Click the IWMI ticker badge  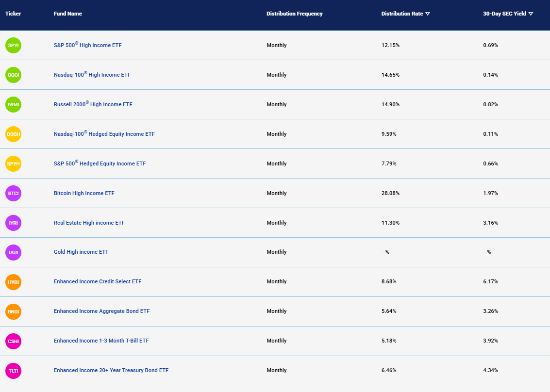(x=13, y=104)
